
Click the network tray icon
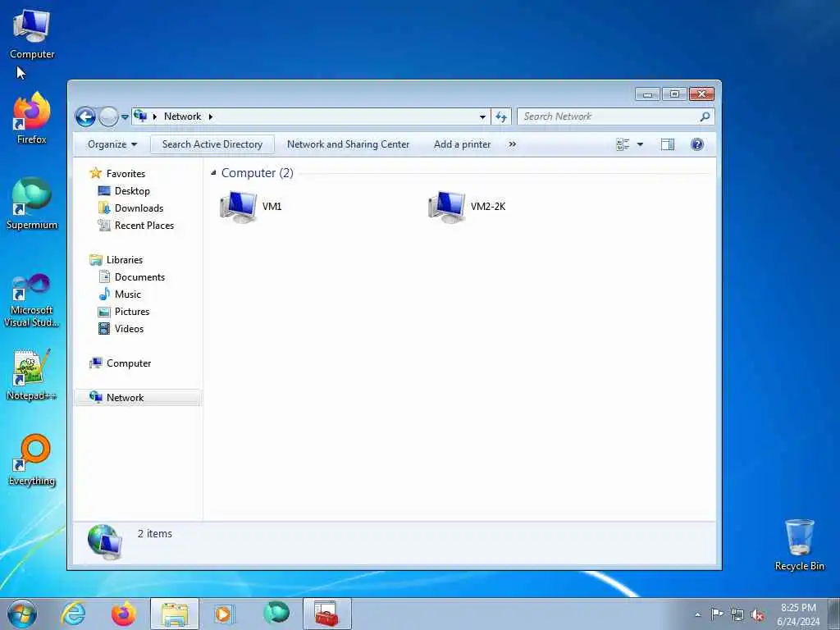click(x=737, y=614)
